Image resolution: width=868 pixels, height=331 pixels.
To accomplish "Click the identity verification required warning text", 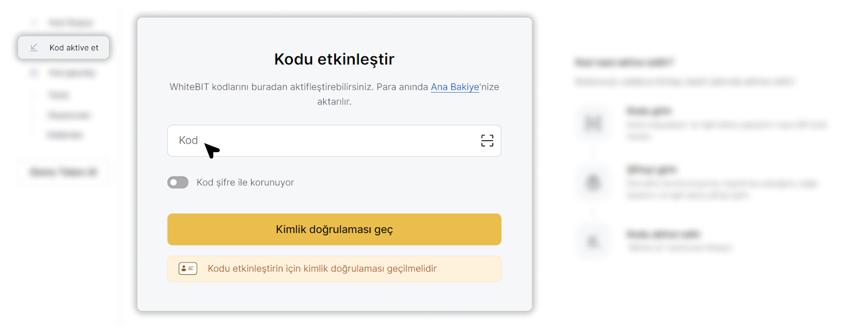I will point(322,269).
